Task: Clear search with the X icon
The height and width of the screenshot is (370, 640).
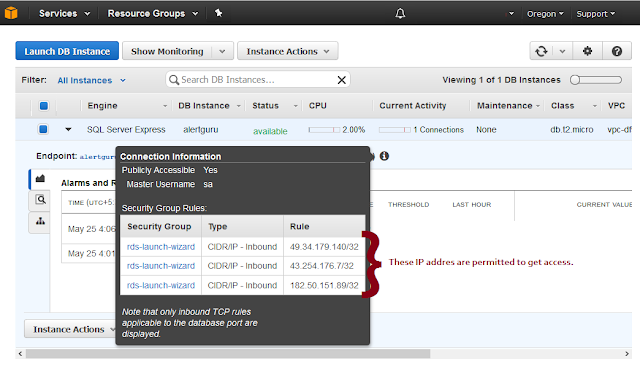Action: (342, 80)
